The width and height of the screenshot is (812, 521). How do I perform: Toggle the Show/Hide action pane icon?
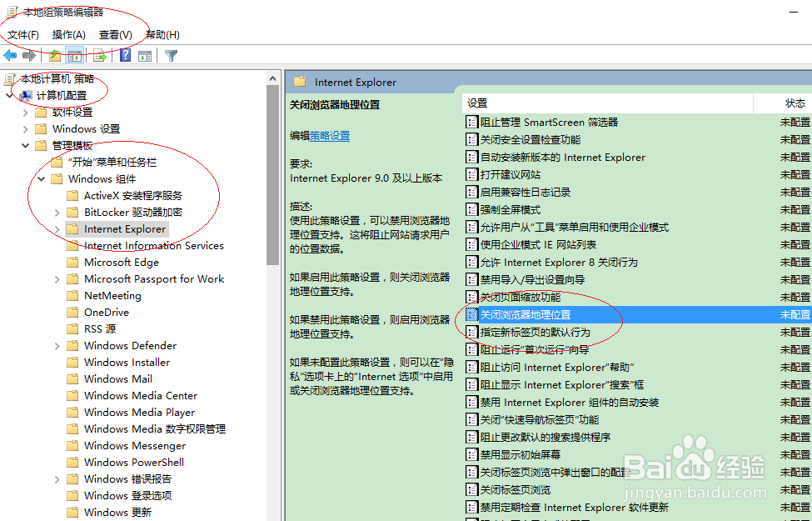[x=145, y=56]
